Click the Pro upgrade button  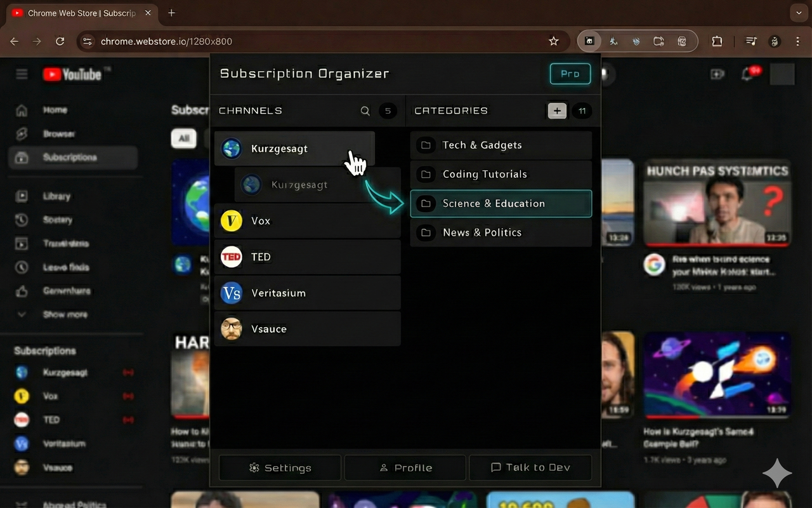pos(570,74)
